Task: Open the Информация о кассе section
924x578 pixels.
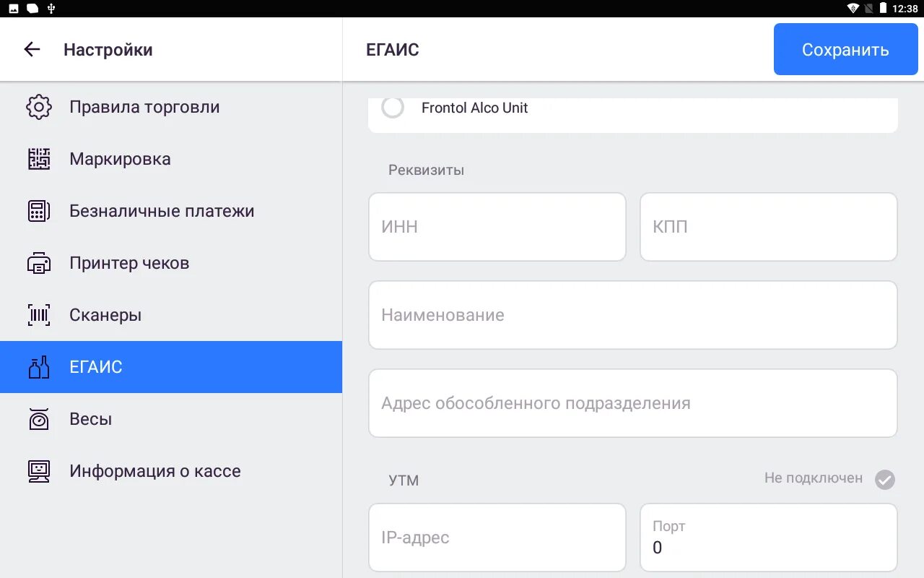Action: click(x=155, y=471)
